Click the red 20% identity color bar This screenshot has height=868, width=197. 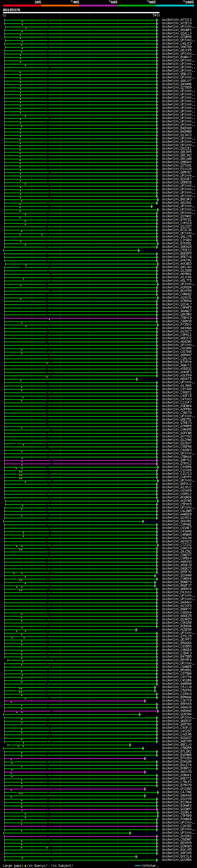tap(22, 6)
